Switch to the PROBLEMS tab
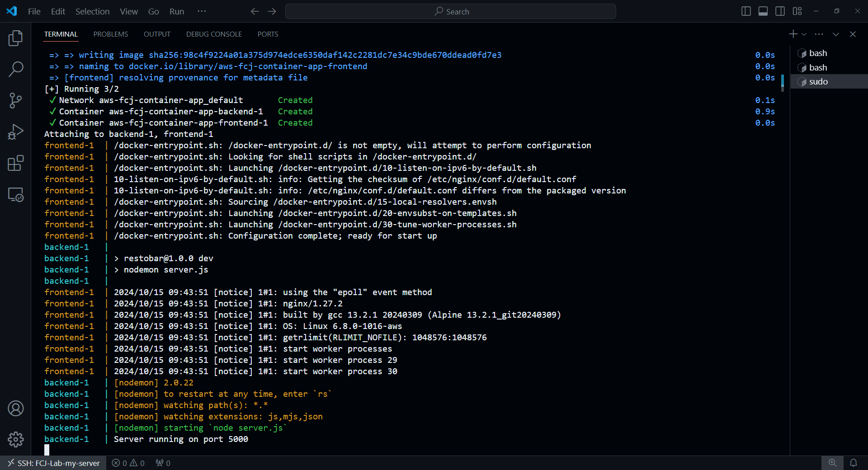This screenshot has height=470, width=868. pyautogui.click(x=111, y=34)
